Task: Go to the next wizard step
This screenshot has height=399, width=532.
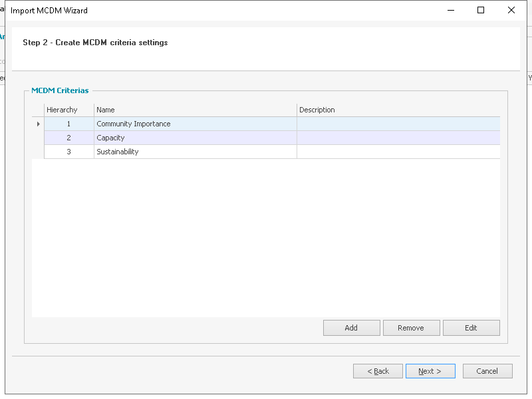Action: pyautogui.click(x=430, y=371)
